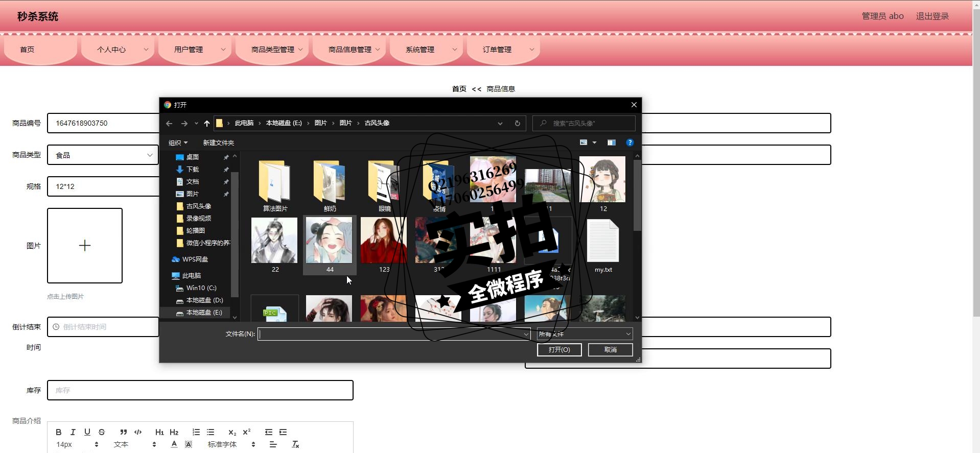Open the 商品信息管理 menu
The height and width of the screenshot is (453, 980).
[350, 50]
